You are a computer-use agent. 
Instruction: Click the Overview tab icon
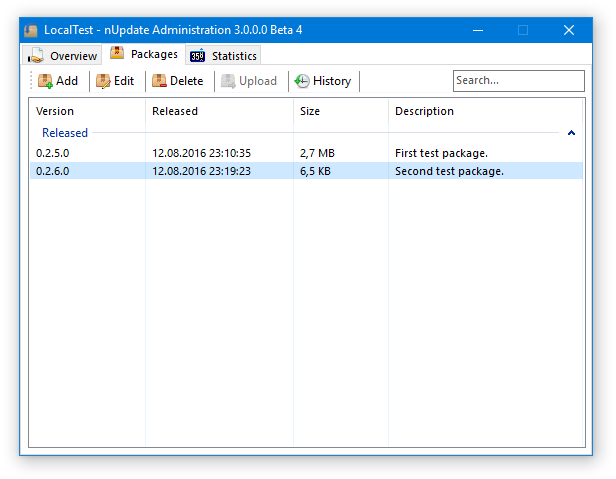(35, 55)
